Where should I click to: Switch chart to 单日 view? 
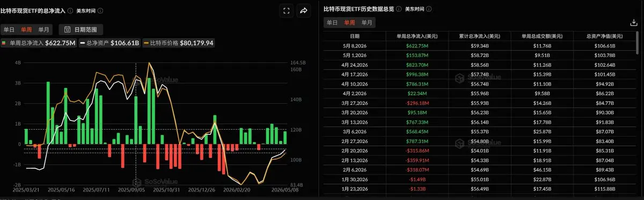[x=9, y=30]
